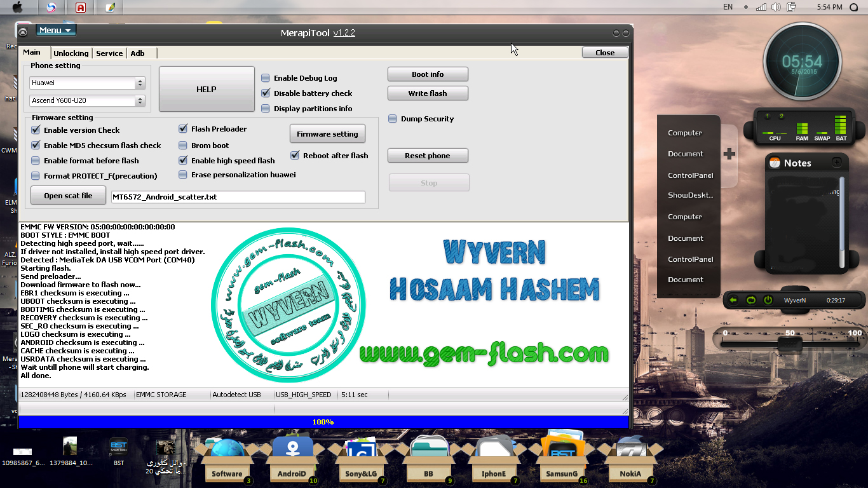
Task: Click the Notes widget vertical scrollbar
Action: click(843, 222)
